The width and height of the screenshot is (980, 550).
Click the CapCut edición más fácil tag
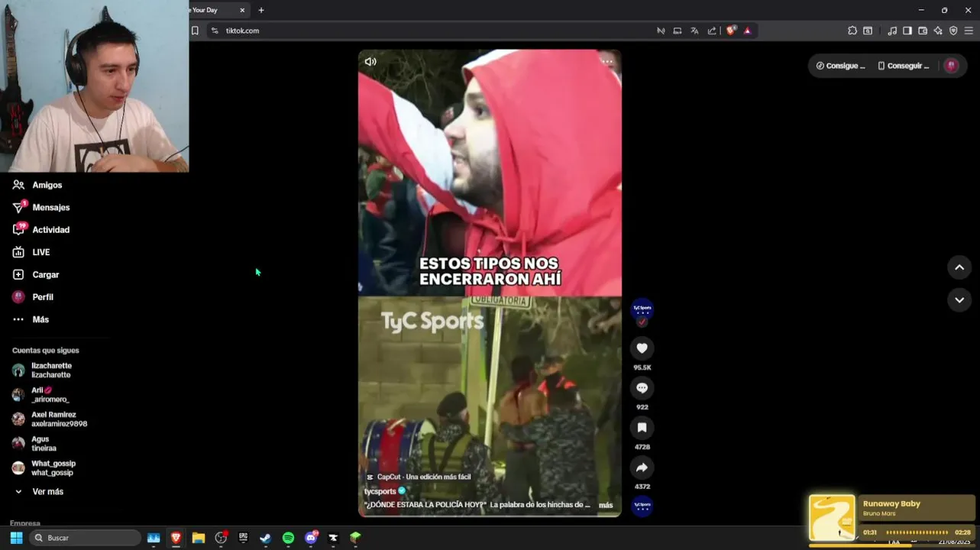pyautogui.click(x=419, y=477)
